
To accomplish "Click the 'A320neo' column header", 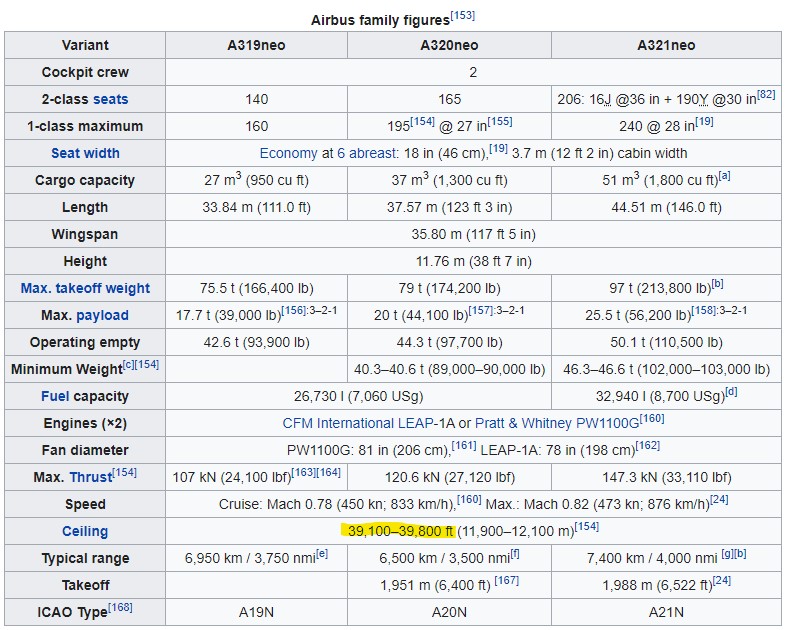I will [x=449, y=45].
